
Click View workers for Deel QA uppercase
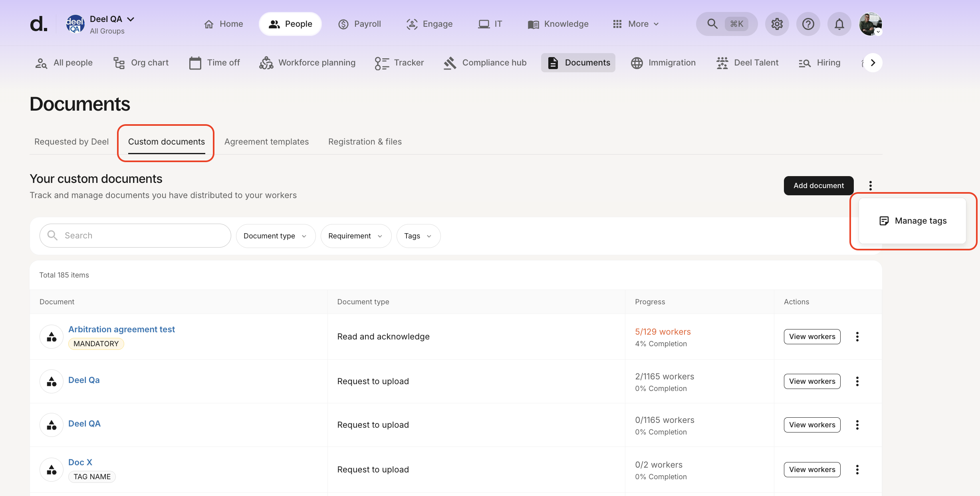click(812, 425)
